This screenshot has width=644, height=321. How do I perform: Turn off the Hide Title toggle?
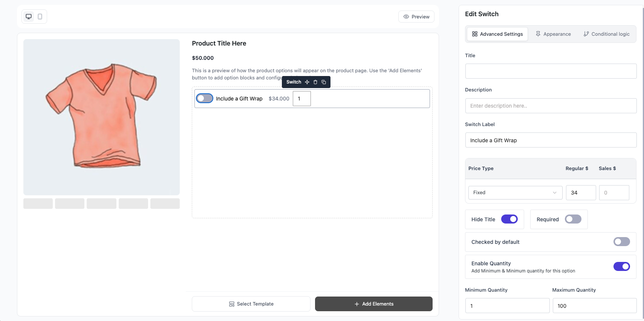coord(509,219)
